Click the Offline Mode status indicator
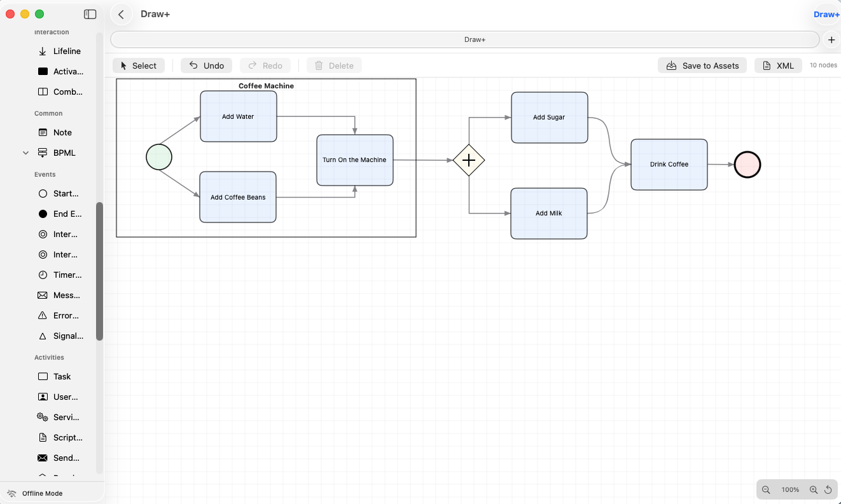This screenshot has height=504, width=841. 36,493
